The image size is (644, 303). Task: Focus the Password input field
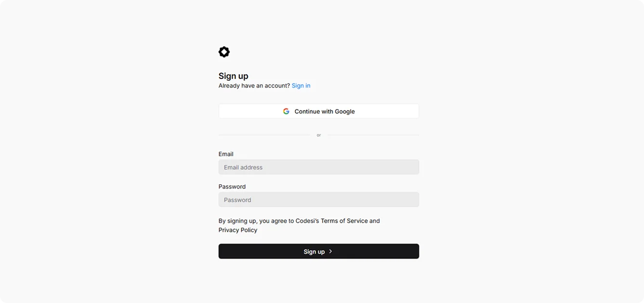319,200
